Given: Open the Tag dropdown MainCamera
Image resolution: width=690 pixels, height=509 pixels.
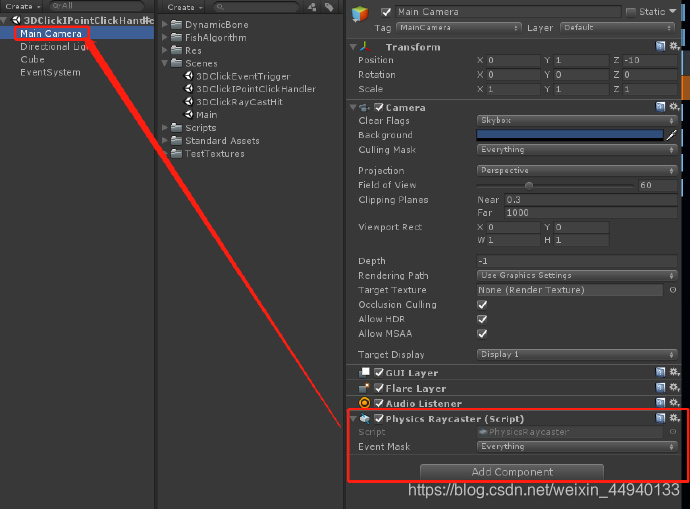Looking at the screenshot, I should point(459,28).
